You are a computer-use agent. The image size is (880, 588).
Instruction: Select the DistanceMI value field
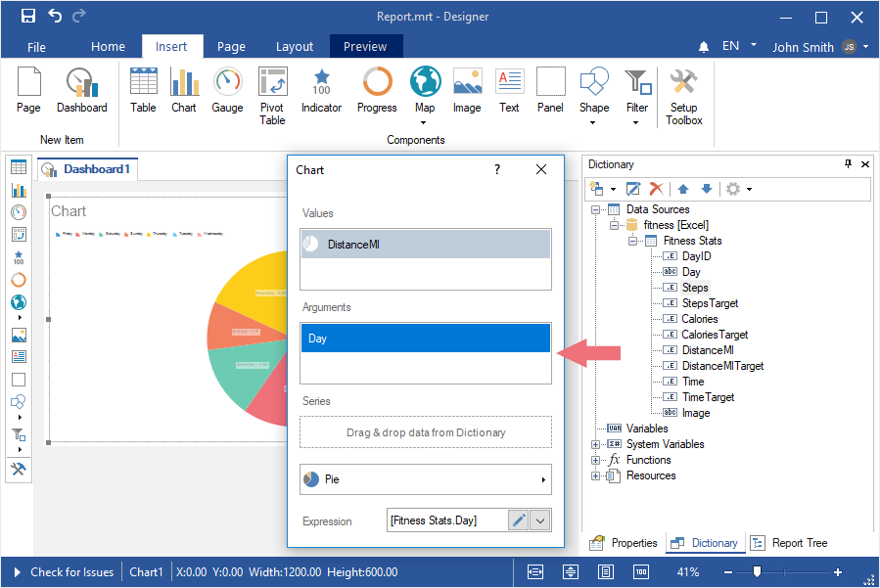click(426, 245)
